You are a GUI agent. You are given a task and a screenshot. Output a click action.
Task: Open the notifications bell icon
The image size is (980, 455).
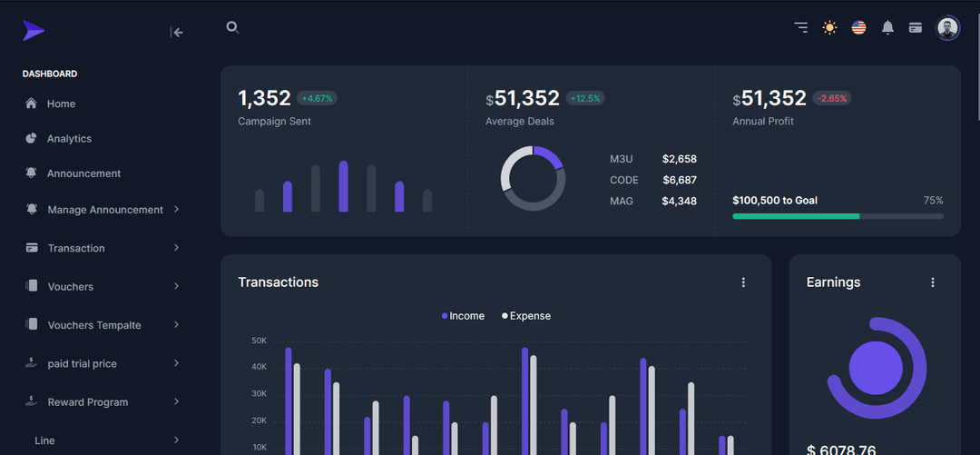pos(887,27)
